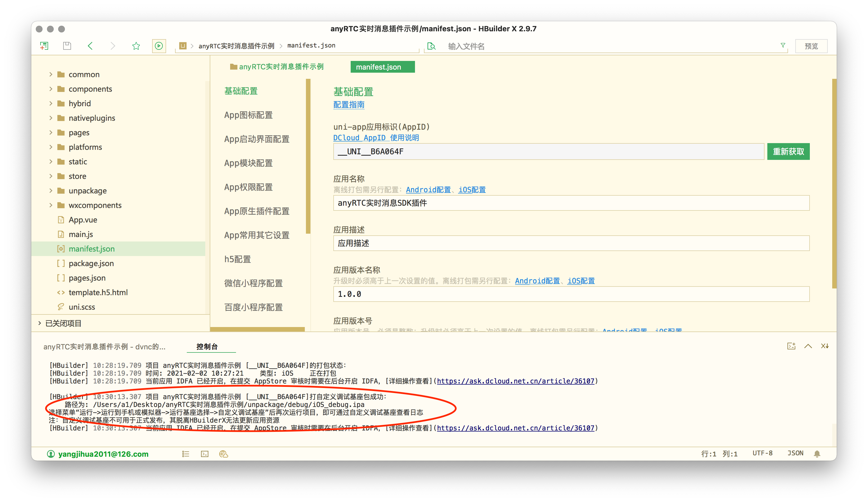Click the 应用版本名称 field showing 1.0.0
The image size is (868, 502).
pyautogui.click(x=571, y=294)
